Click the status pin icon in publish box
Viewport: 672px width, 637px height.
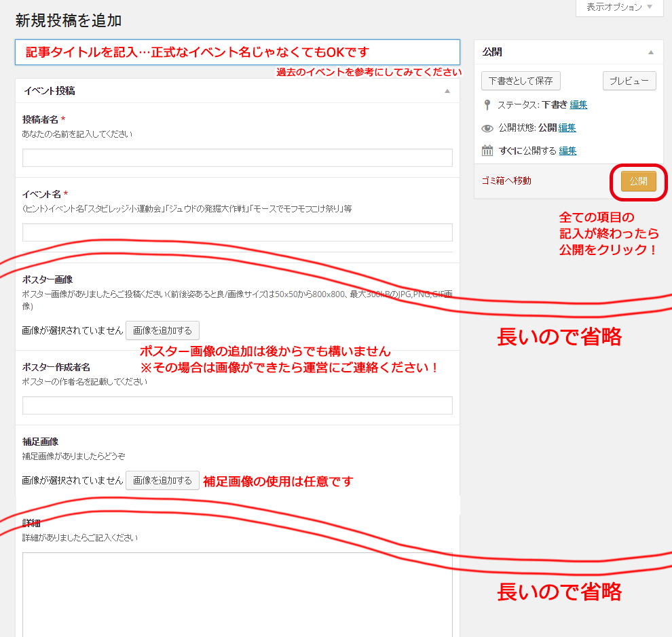pyautogui.click(x=487, y=105)
